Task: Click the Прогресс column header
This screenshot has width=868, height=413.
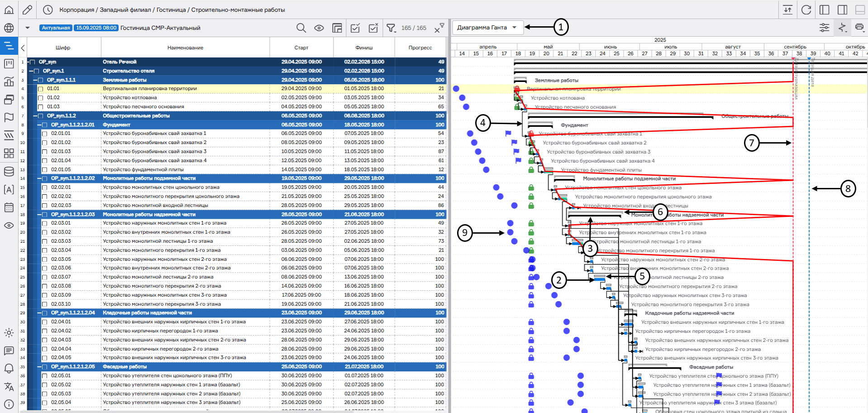Action: (x=420, y=48)
